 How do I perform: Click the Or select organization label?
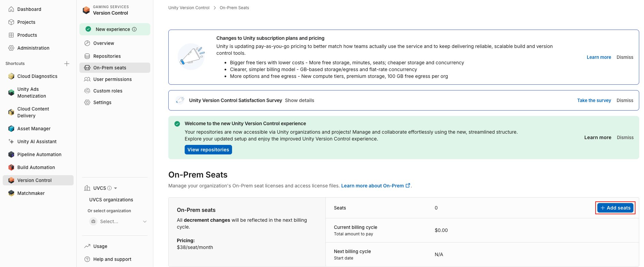tap(109, 211)
